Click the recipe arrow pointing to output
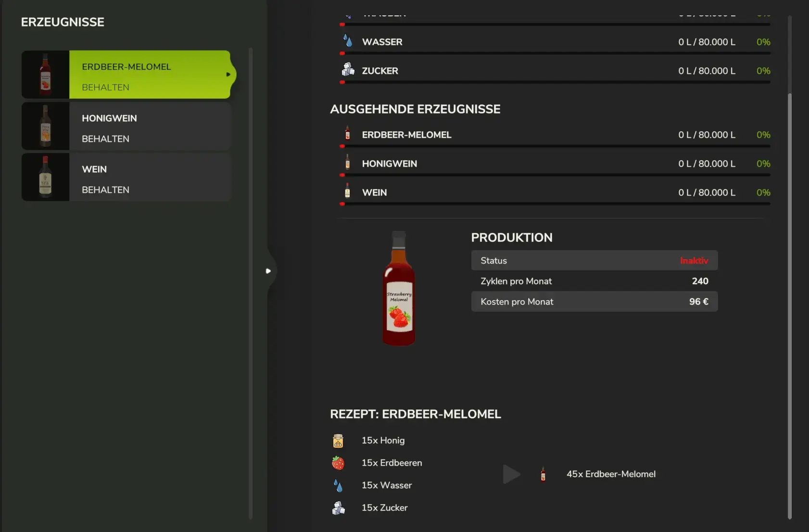This screenshot has width=809, height=532. pos(511,474)
